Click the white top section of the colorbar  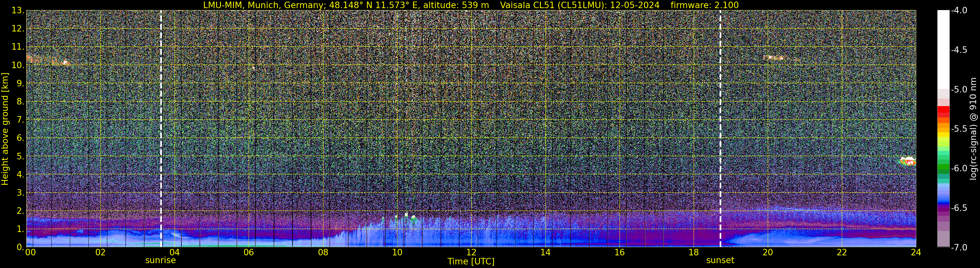click(x=944, y=49)
